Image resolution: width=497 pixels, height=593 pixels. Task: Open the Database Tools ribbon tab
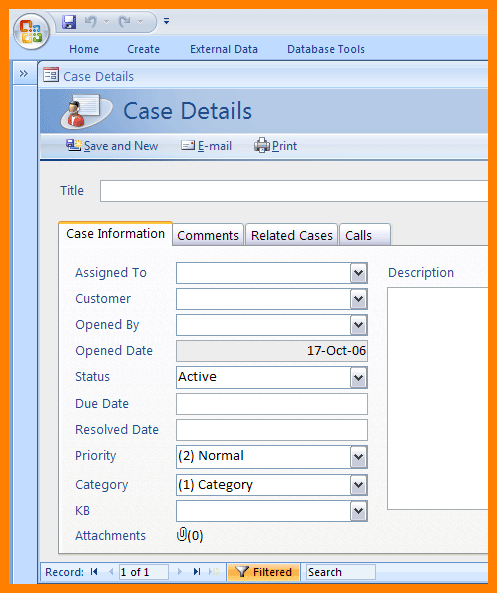[x=326, y=49]
